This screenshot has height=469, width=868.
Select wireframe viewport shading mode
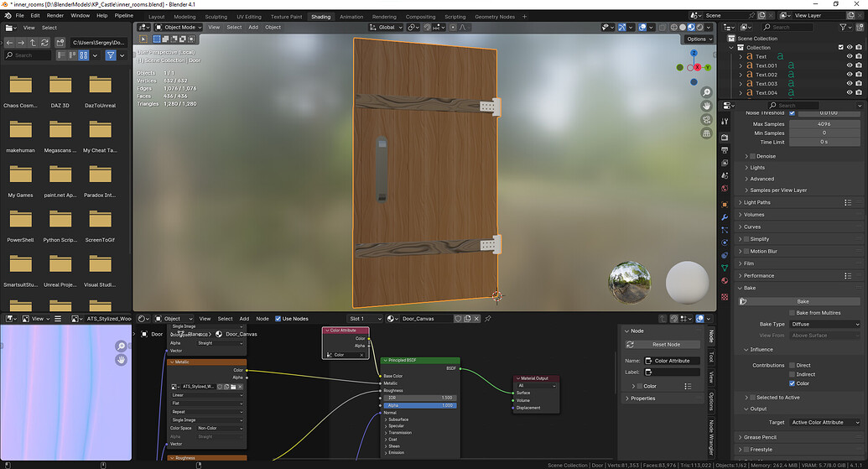tap(673, 27)
